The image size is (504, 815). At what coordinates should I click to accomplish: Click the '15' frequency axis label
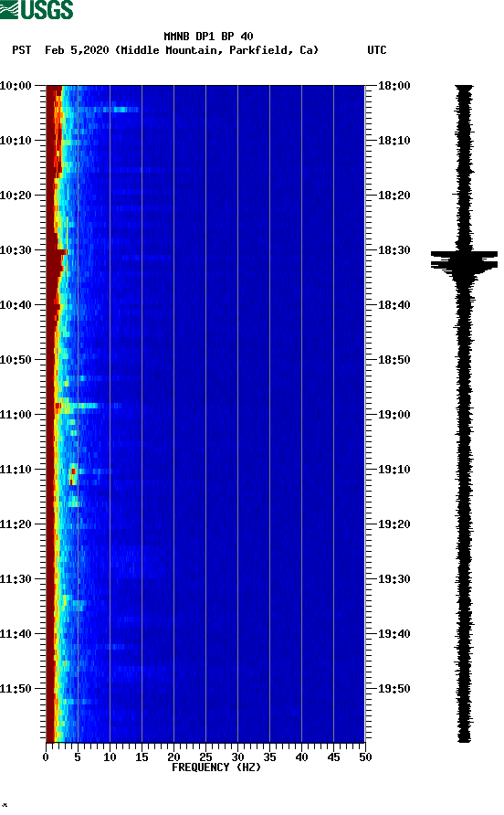pos(142,757)
